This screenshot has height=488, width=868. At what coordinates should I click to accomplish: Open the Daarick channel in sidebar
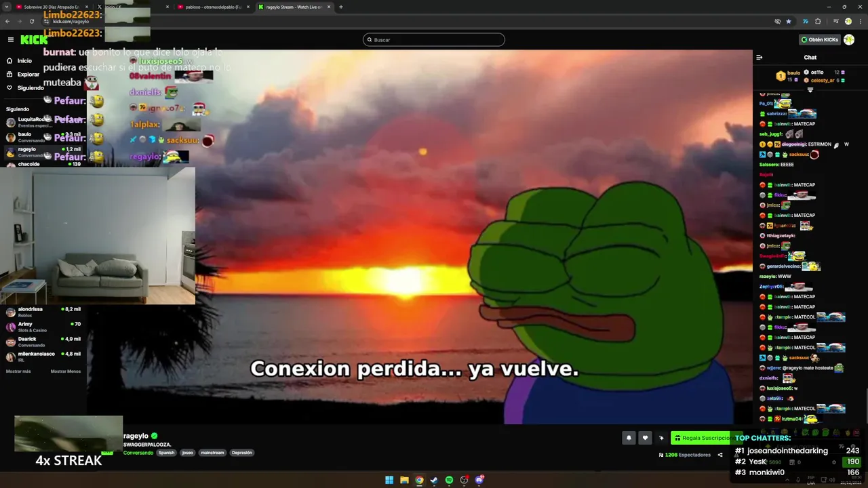(x=43, y=342)
